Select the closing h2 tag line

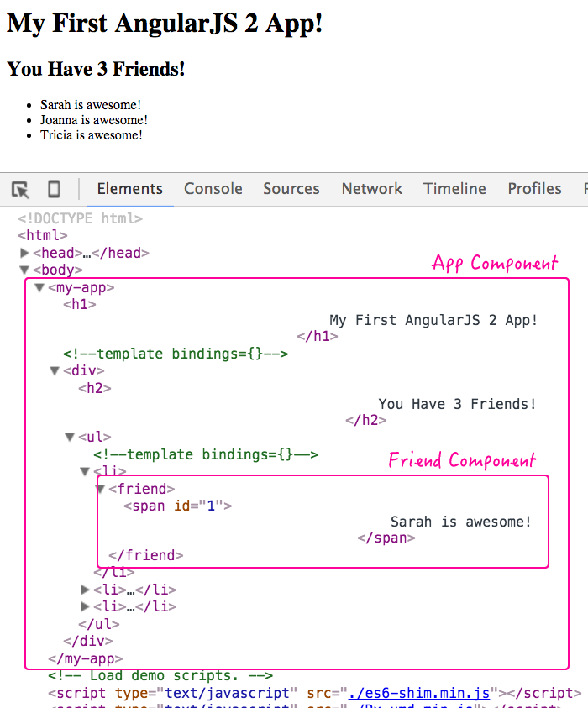[x=366, y=421]
